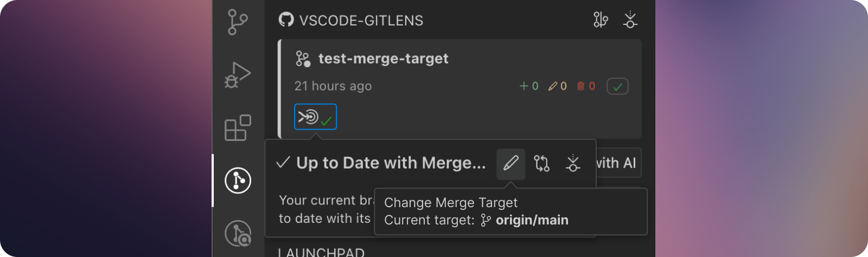Click the partially hidden 'with AI' button
Screen dimensions: 868x257
click(618, 163)
